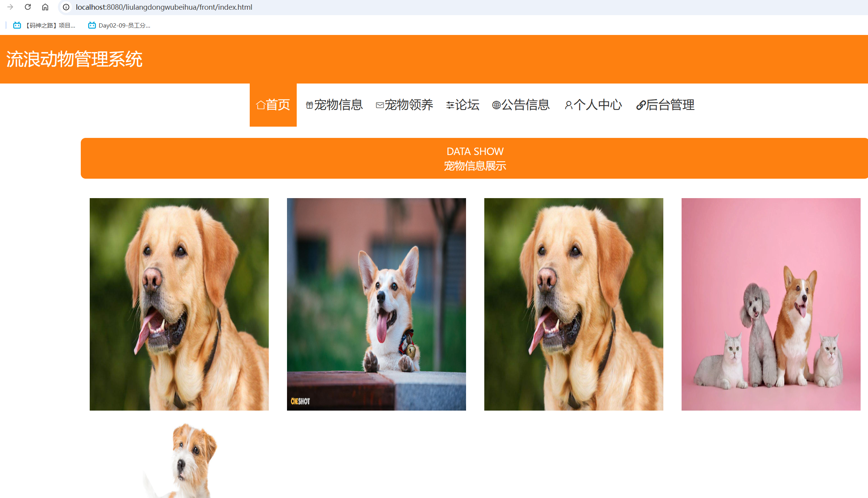This screenshot has width=868, height=498.
Task: Click the sliders icon on 论坛
Action: click(x=450, y=104)
